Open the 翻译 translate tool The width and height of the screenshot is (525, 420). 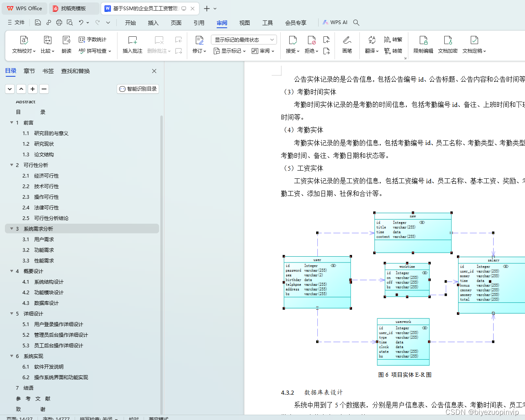372,45
